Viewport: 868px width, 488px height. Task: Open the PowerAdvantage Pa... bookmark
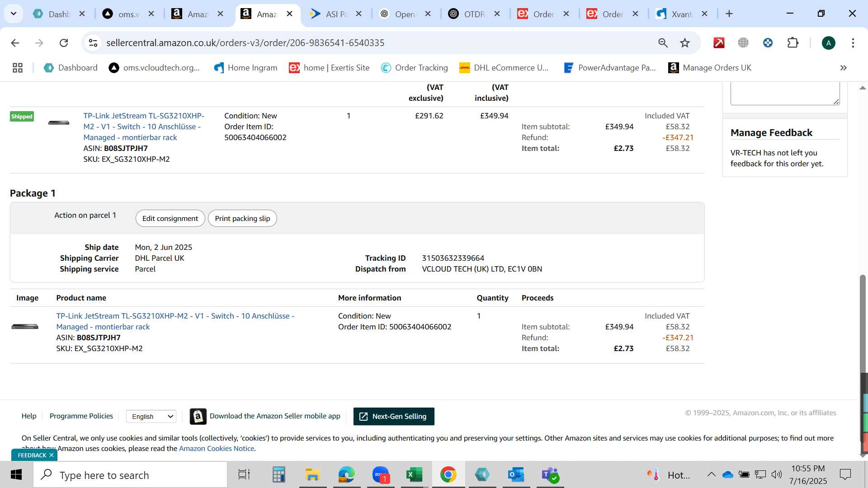609,68
